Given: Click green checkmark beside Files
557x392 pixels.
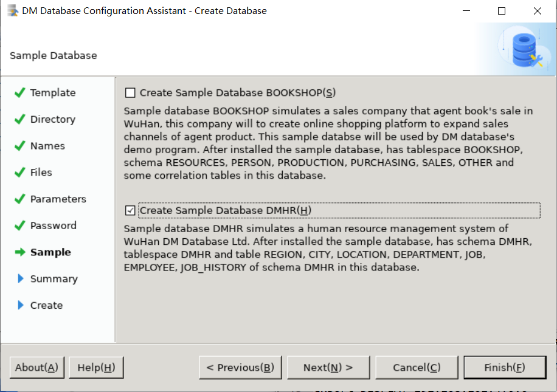Looking at the screenshot, I should click(20, 173).
